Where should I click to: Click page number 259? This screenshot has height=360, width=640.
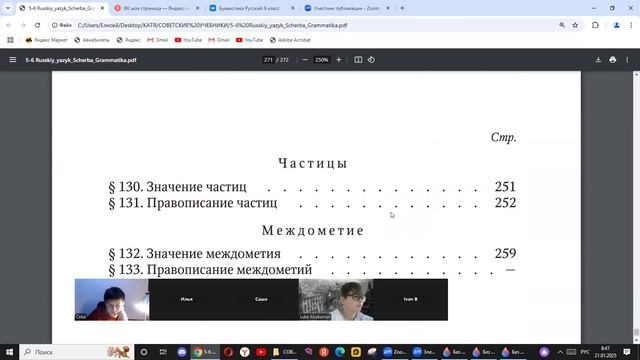(505, 253)
